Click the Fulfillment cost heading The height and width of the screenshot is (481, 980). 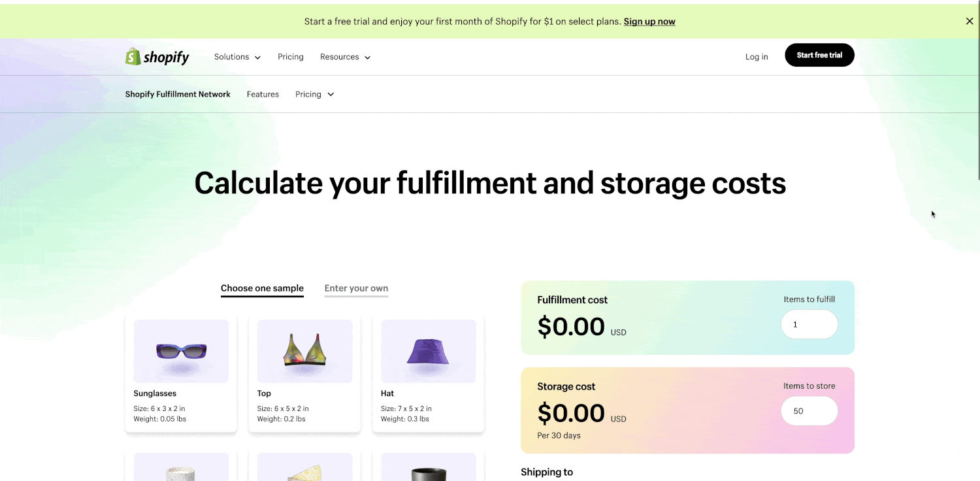(x=572, y=300)
